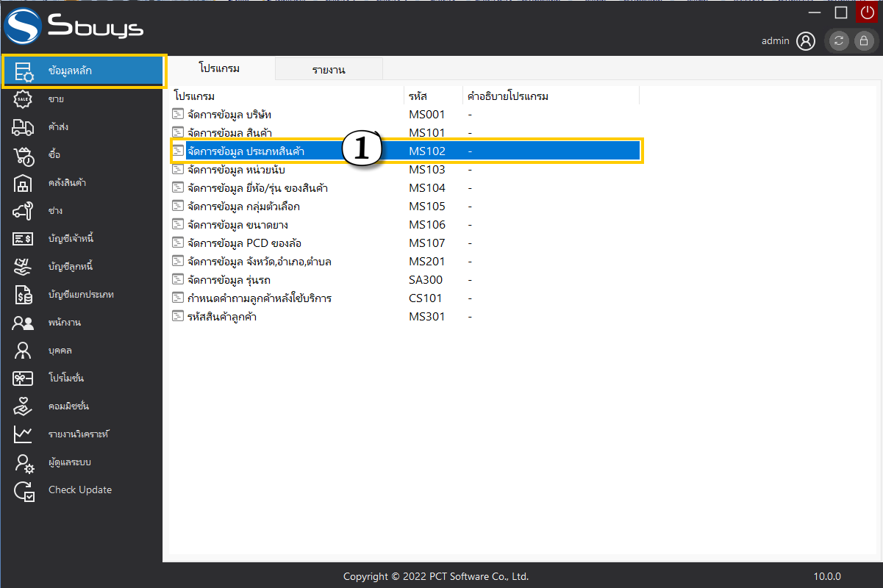The image size is (883, 588).
Task: Open the admin user profile icon
Action: [806, 41]
